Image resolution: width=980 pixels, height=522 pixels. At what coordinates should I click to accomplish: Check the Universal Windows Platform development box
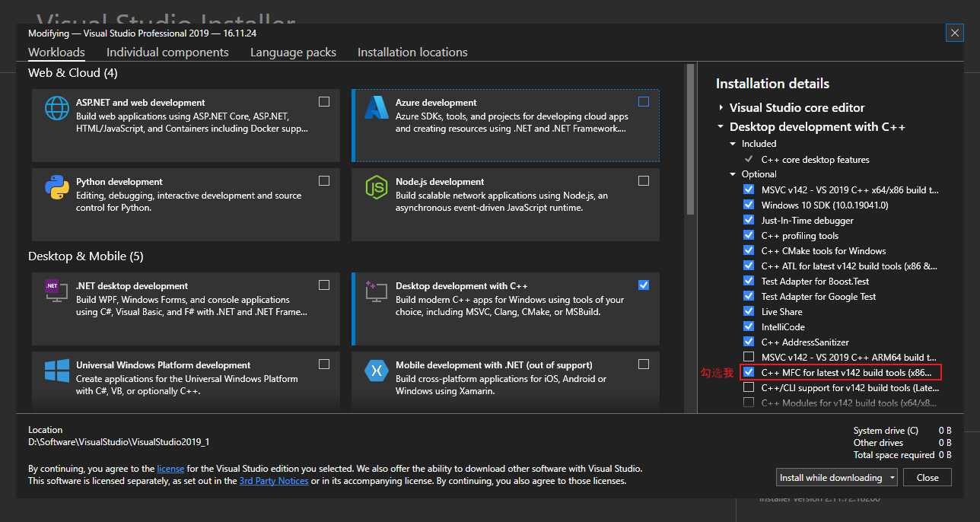(324, 364)
